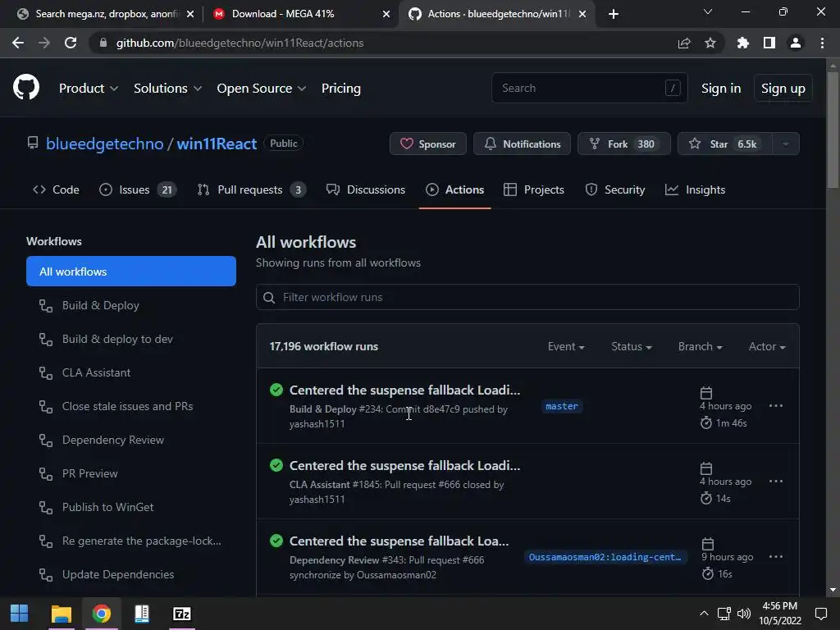Viewport: 840px width, 630px height.
Task: Click the Sign up button
Action: [783, 89]
